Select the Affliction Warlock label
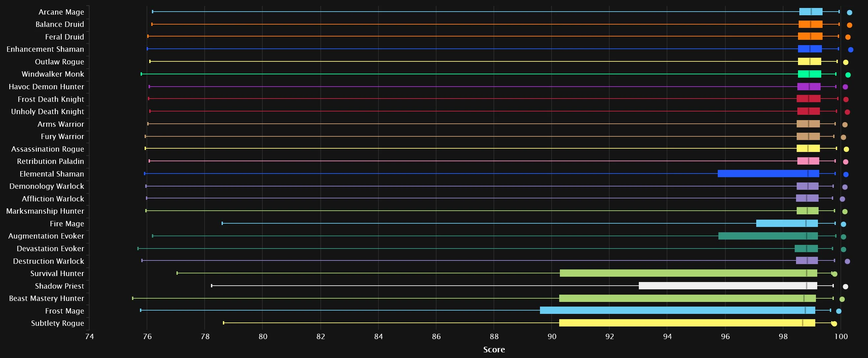 [53, 199]
